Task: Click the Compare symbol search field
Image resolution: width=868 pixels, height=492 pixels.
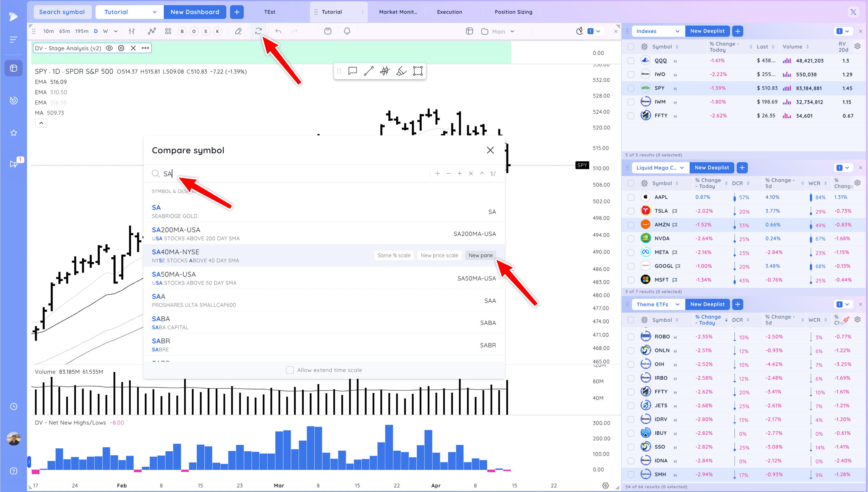Action: [290, 174]
